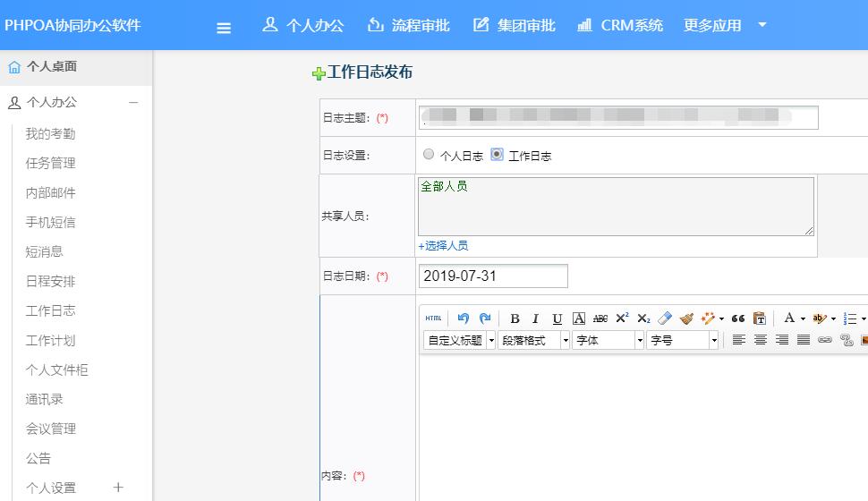Open the 字号 font size dropdown
Viewport: 868px width, 501px height.
click(x=682, y=340)
